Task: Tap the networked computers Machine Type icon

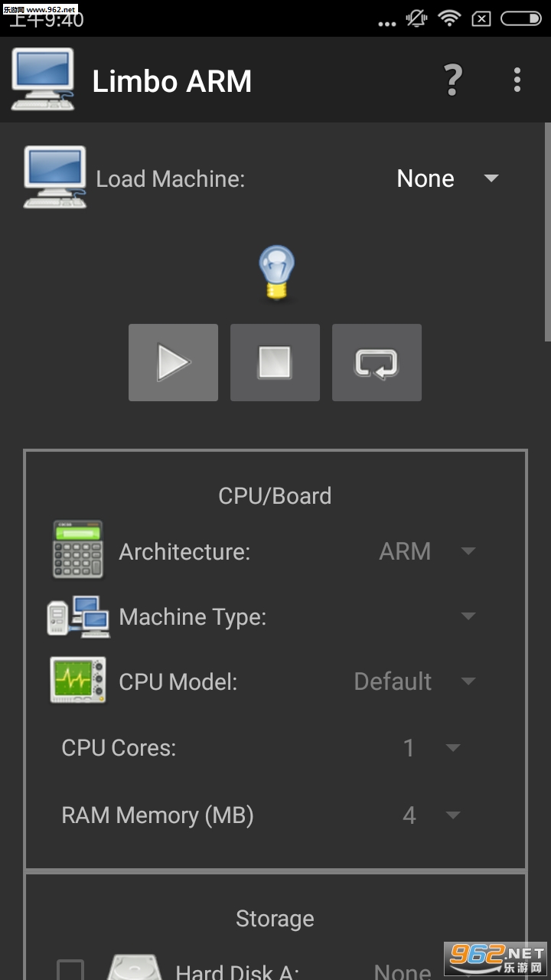Action: (x=78, y=616)
